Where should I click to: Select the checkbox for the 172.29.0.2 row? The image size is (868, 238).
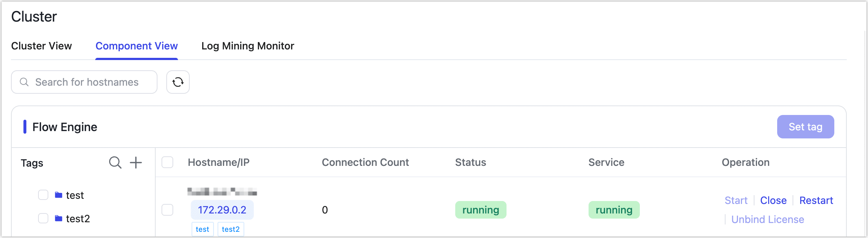point(167,210)
